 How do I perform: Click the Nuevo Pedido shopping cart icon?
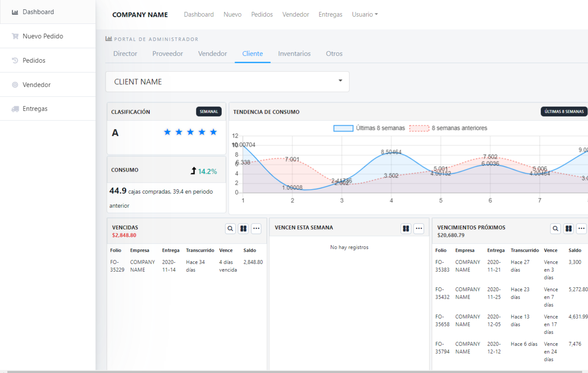(15, 36)
